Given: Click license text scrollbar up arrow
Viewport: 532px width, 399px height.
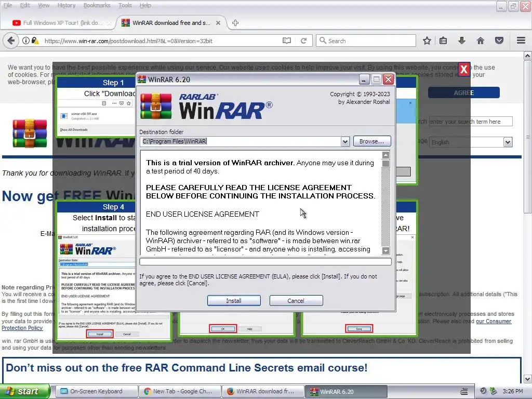Looking at the screenshot, I should 386,155.
